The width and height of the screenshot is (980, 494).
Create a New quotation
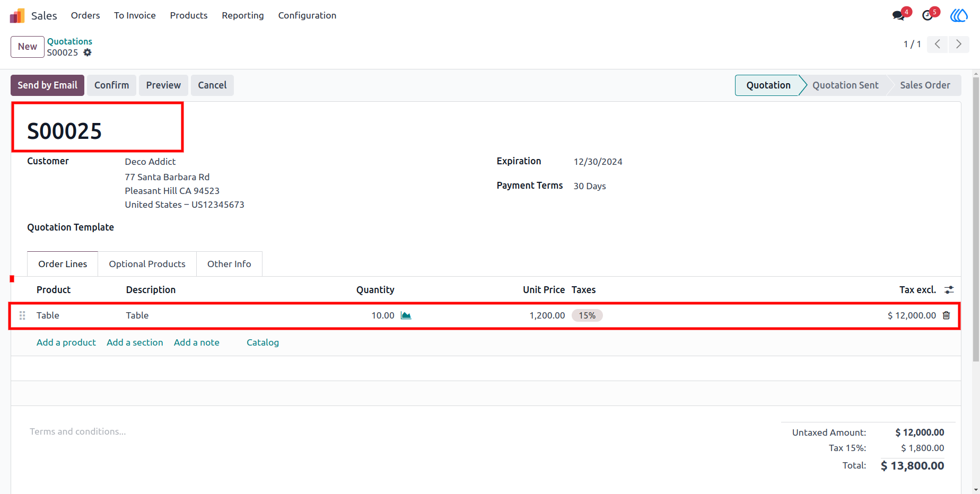(x=28, y=47)
